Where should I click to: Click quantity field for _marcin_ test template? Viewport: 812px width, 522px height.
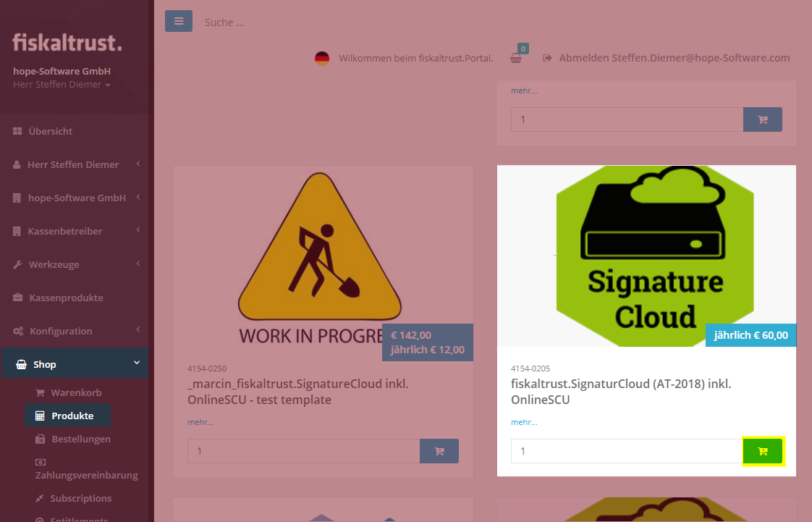pyautogui.click(x=303, y=451)
